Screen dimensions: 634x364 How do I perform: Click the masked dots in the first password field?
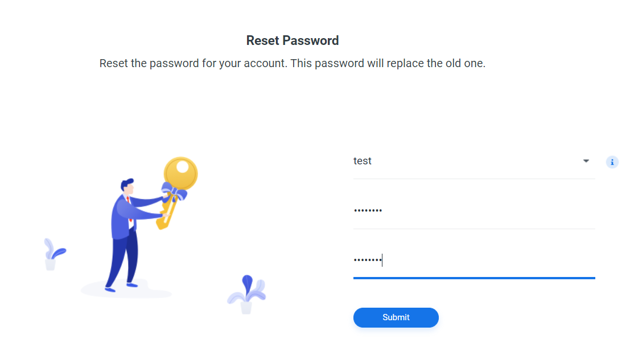click(x=368, y=210)
